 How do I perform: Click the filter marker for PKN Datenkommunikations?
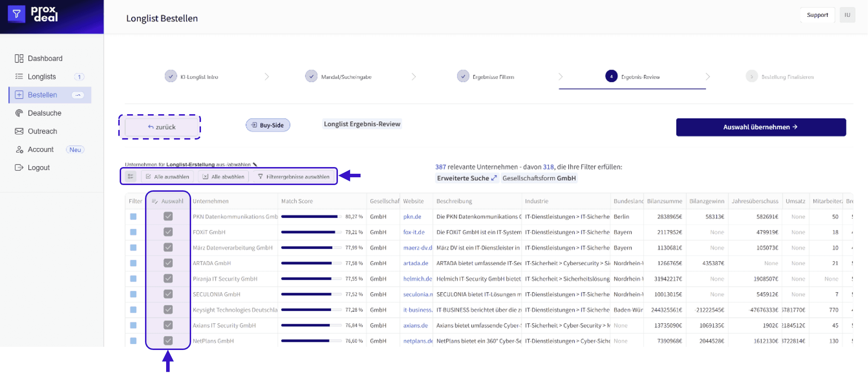[133, 217]
